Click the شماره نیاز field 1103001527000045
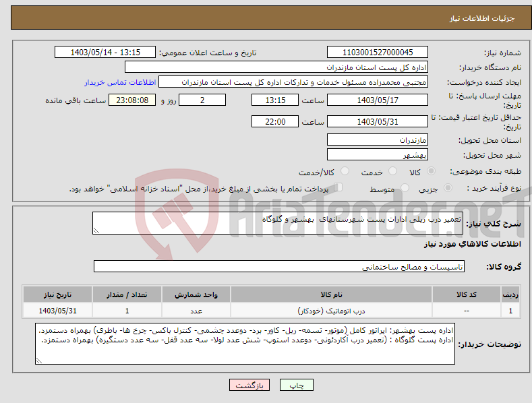532x403 pixels. [x=378, y=53]
